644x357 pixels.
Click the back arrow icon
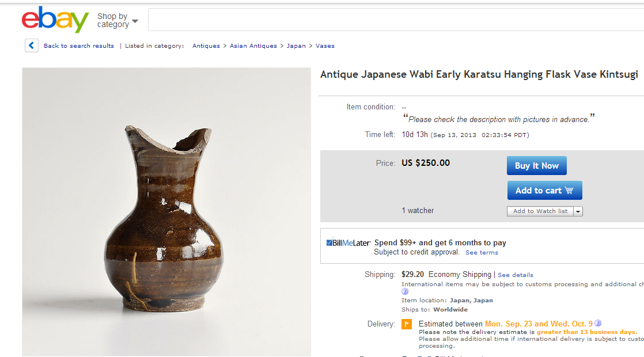[32, 45]
